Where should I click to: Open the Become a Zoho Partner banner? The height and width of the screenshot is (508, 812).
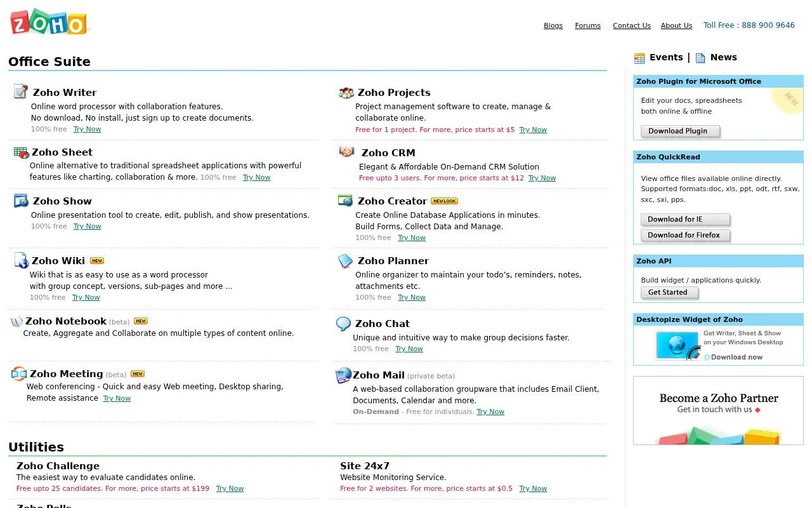718,410
